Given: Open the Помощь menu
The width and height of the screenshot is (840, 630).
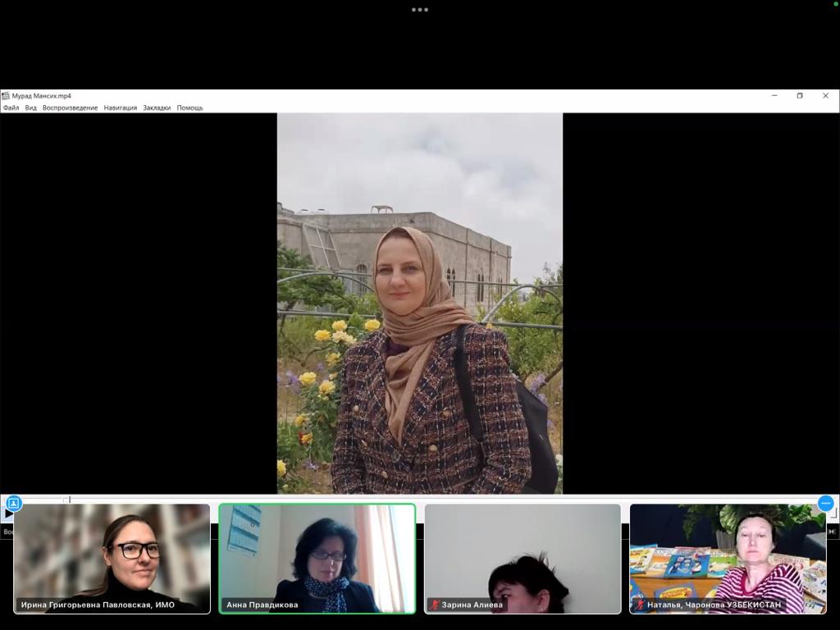Looking at the screenshot, I should tap(189, 108).
